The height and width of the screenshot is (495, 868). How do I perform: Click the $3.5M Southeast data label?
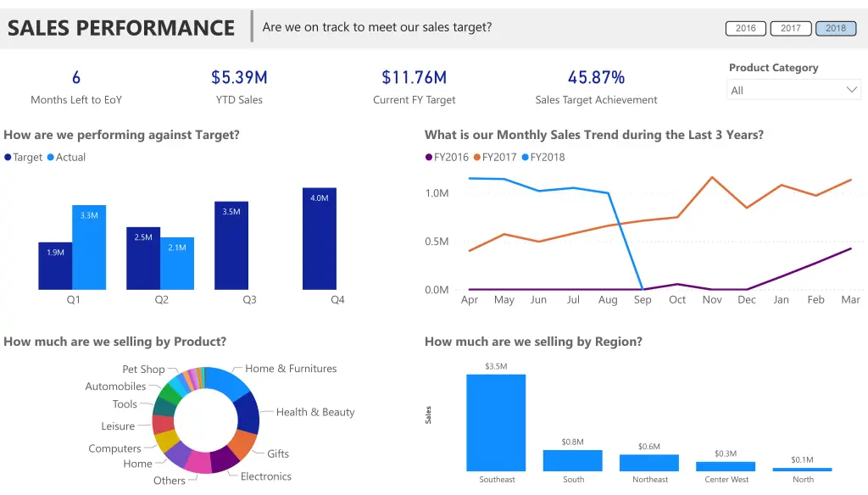496,366
